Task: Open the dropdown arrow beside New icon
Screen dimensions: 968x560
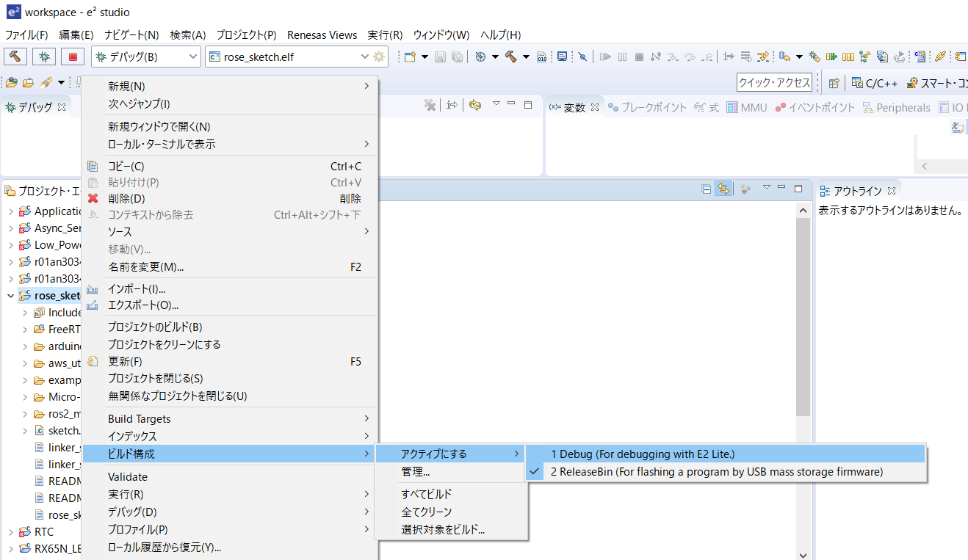Action: 424,57
